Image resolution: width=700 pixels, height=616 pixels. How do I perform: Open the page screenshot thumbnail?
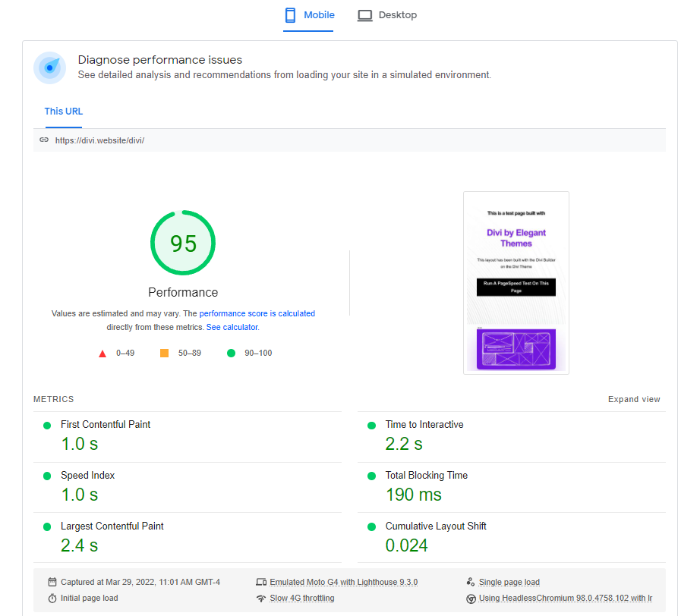pyautogui.click(x=516, y=283)
